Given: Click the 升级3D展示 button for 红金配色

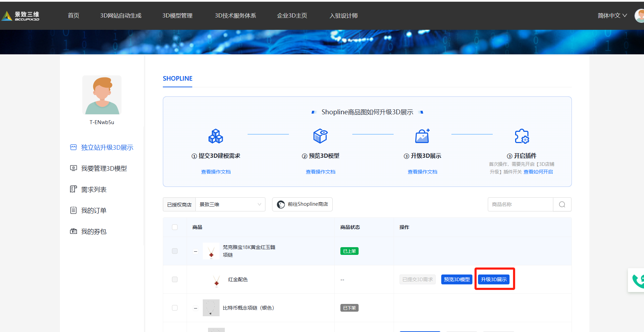Looking at the screenshot, I should (494, 279).
